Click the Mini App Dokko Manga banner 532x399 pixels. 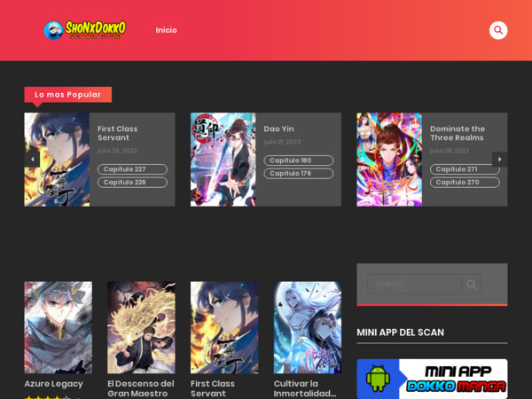(x=433, y=379)
